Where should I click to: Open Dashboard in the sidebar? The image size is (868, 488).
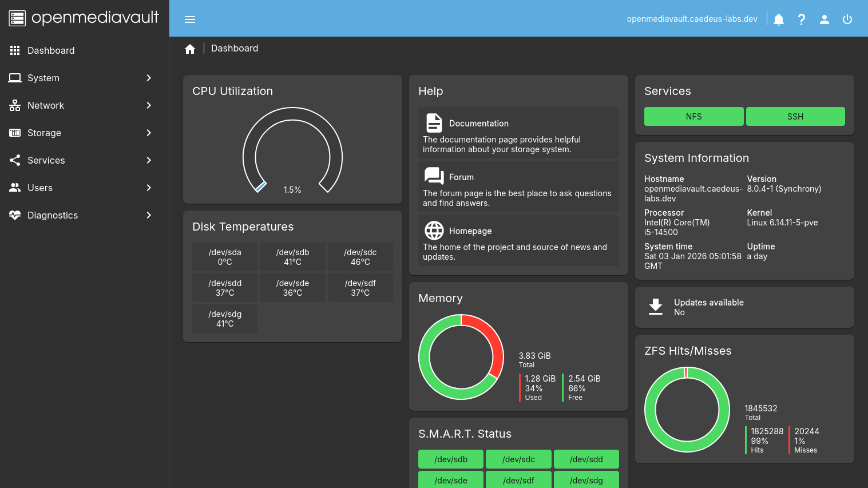tap(51, 50)
